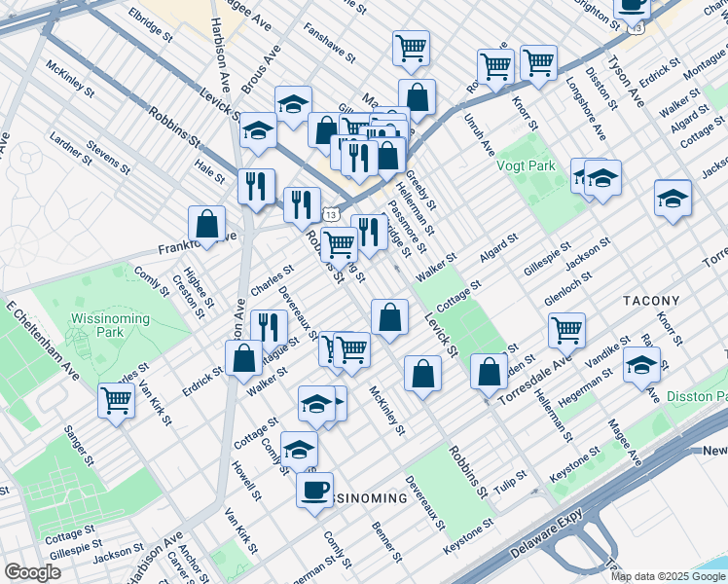Open grocery cart marker near Fanshawe St
Image resolution: width=728 pixels, height=584 pixels.
[411, 50]
